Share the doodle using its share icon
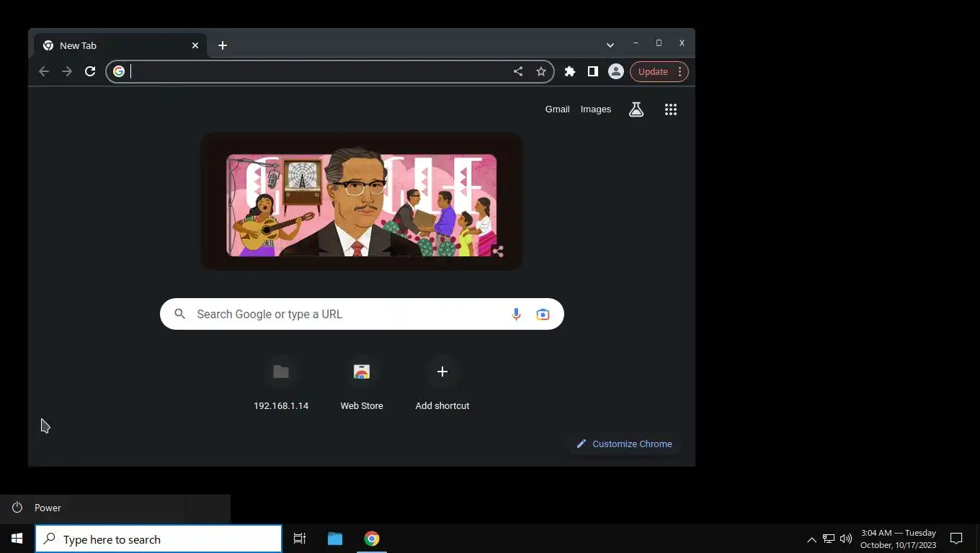The height and width of the screenshot is (553, 980). [497, 251]
